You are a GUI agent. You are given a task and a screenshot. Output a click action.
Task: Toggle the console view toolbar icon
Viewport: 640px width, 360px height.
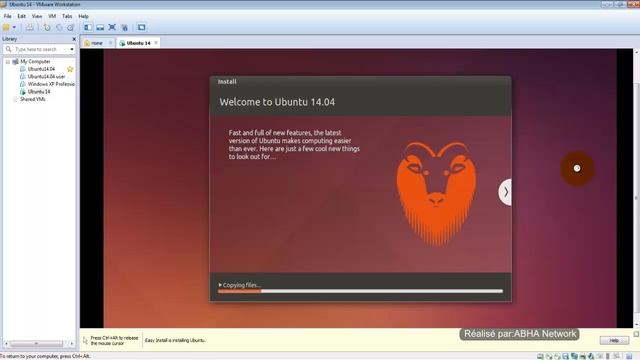(141, 27)
